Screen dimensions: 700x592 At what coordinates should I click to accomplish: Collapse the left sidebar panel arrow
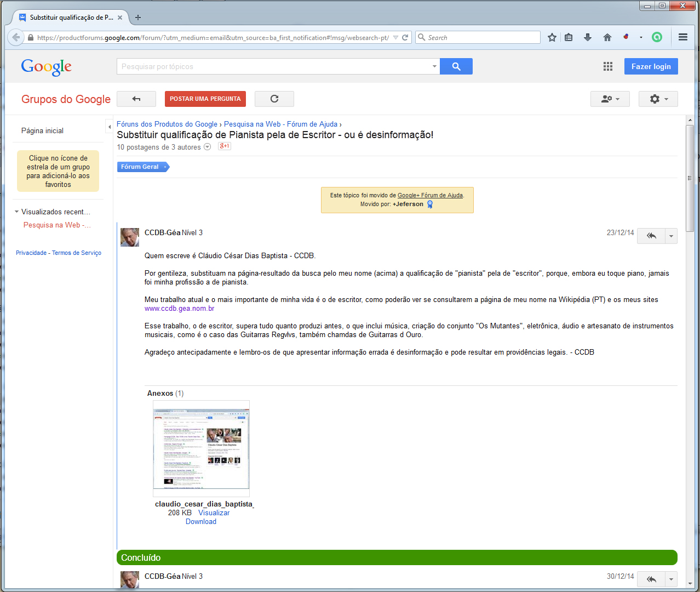tap(109, 127)
